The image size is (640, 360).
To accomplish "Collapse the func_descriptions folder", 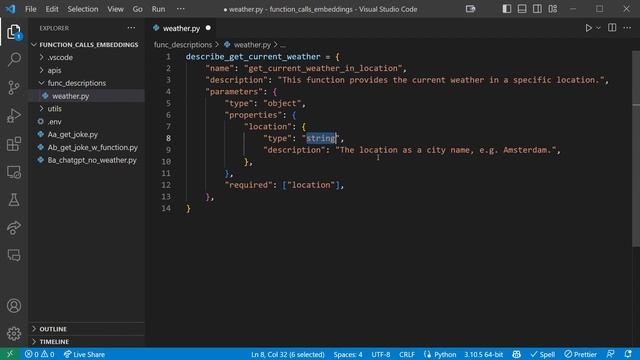I will 86,83.
